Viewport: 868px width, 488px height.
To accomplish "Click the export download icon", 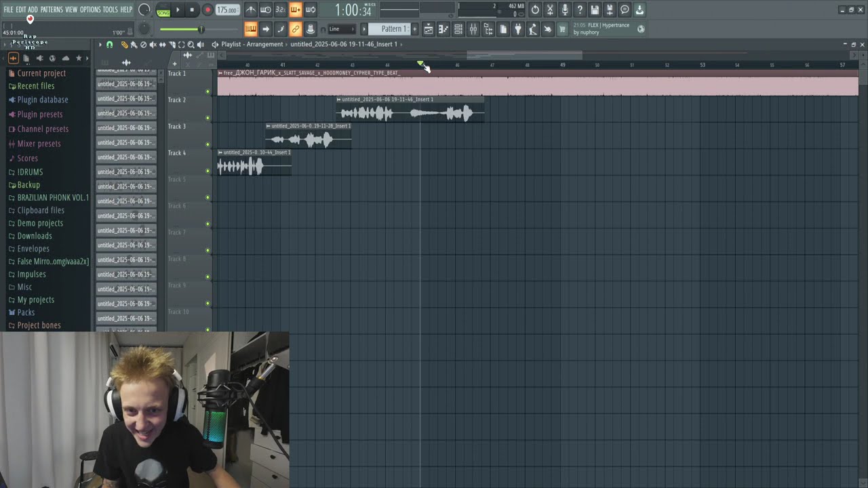I will coord(639,9).
